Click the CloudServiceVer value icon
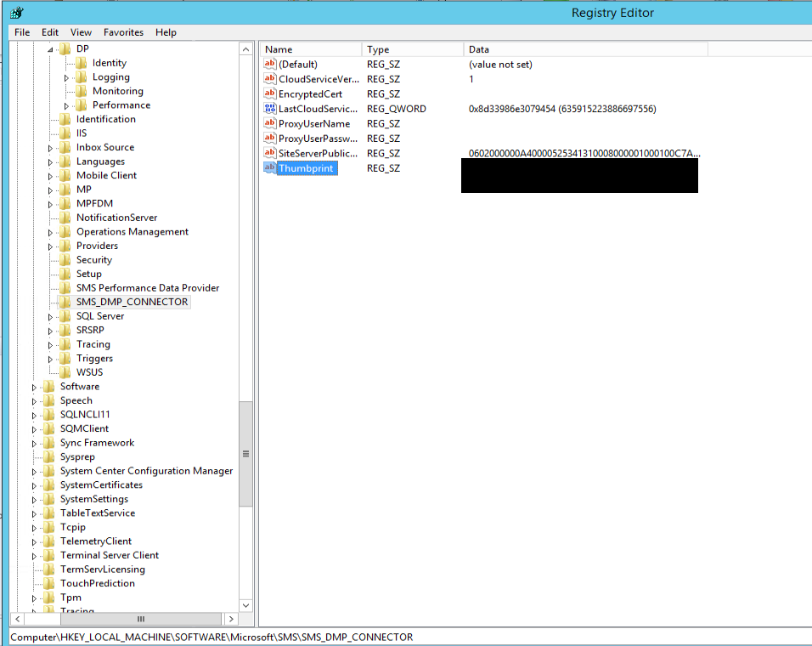 270,79
